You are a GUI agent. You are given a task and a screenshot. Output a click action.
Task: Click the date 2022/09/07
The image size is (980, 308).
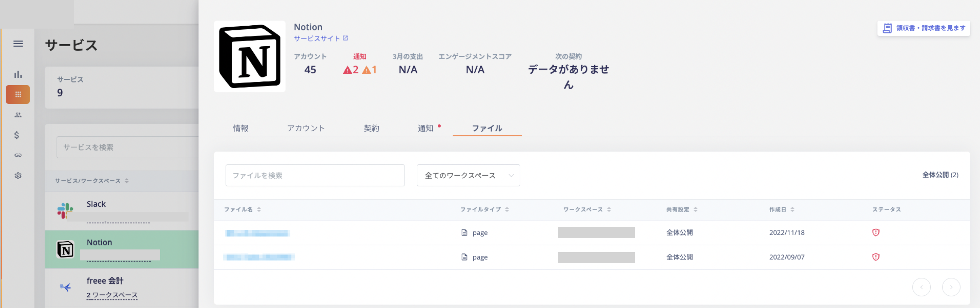786,257
